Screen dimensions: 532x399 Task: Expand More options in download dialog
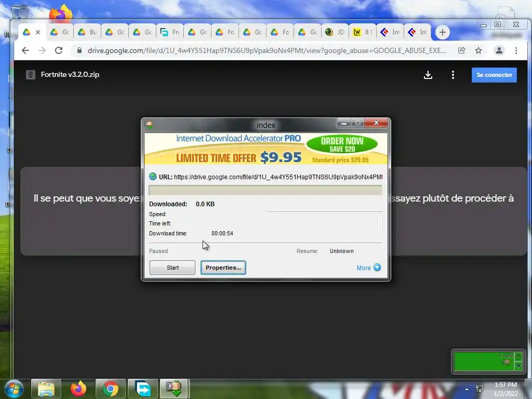[x=369, y=268]
